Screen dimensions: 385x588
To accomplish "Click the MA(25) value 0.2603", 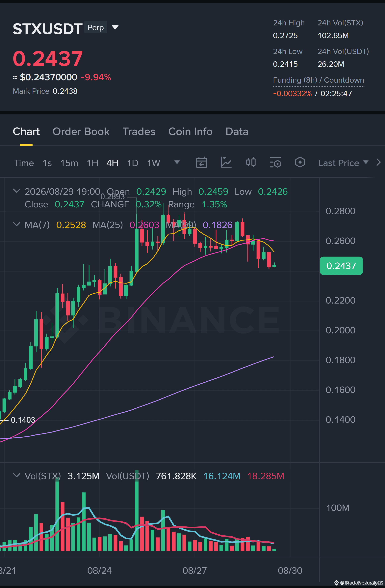I will click(x=144, y=225).
